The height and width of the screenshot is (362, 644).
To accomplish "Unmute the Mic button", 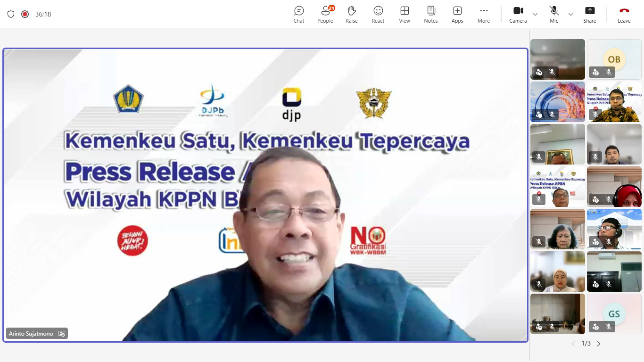I will coord(554,14).
